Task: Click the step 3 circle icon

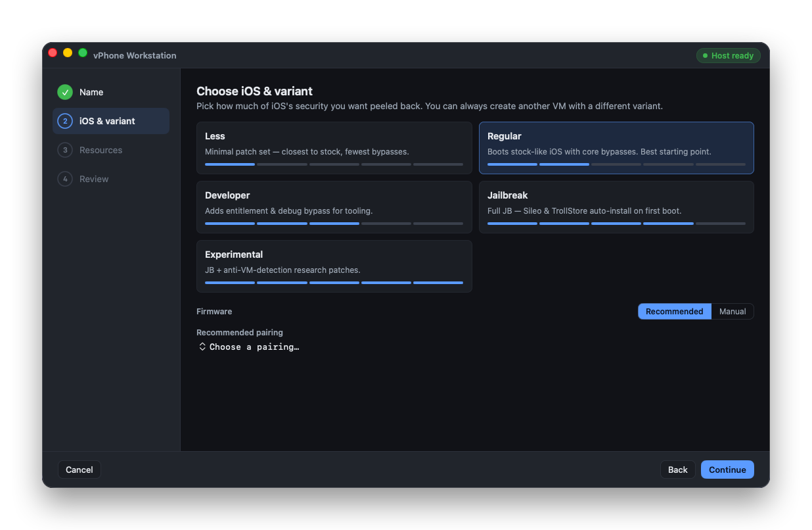Action: [x=65, y=150]
